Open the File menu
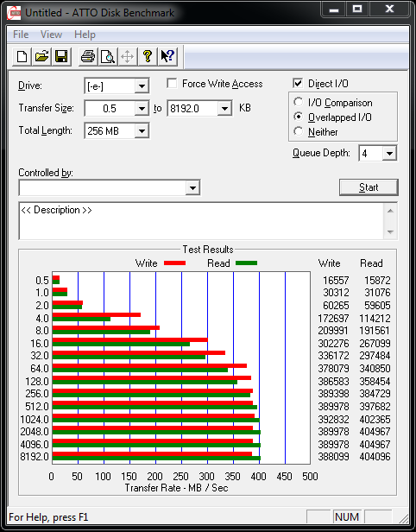Screen dimensions: 416x532 [x=21, y=35]
